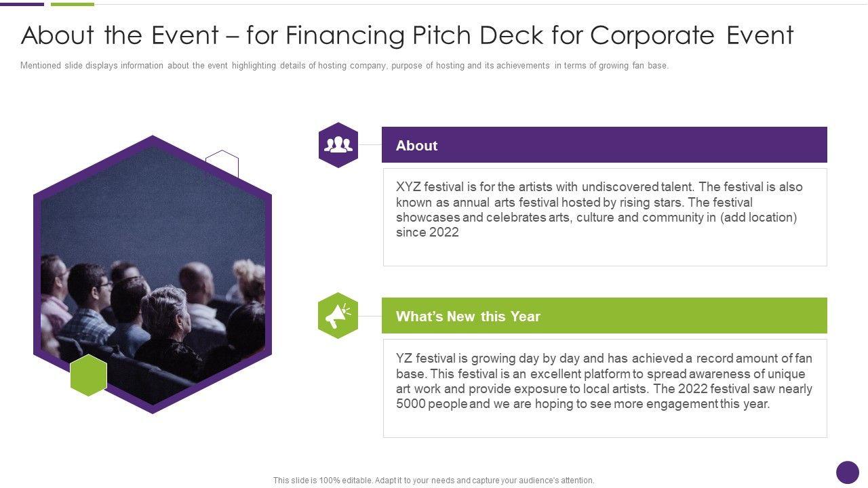The width and height of the screenshot is (868, 488).
Task: Click the "Mentioned slide displays information" subtitle line
Action: 344,66
